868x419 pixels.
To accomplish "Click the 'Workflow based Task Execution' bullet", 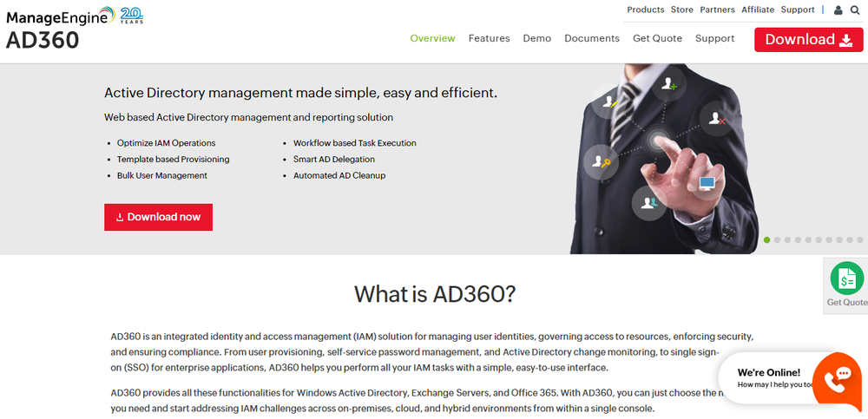I will pos(354,143).
